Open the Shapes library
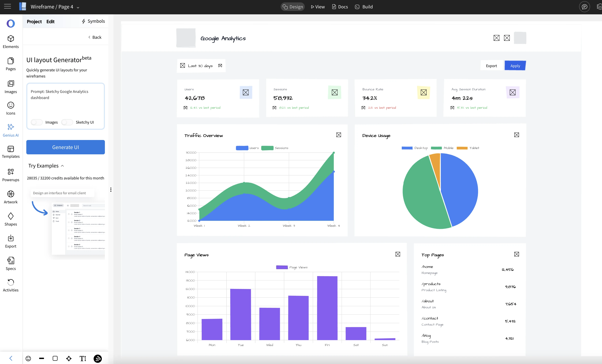The image size is (602, 364). point(10,219)
